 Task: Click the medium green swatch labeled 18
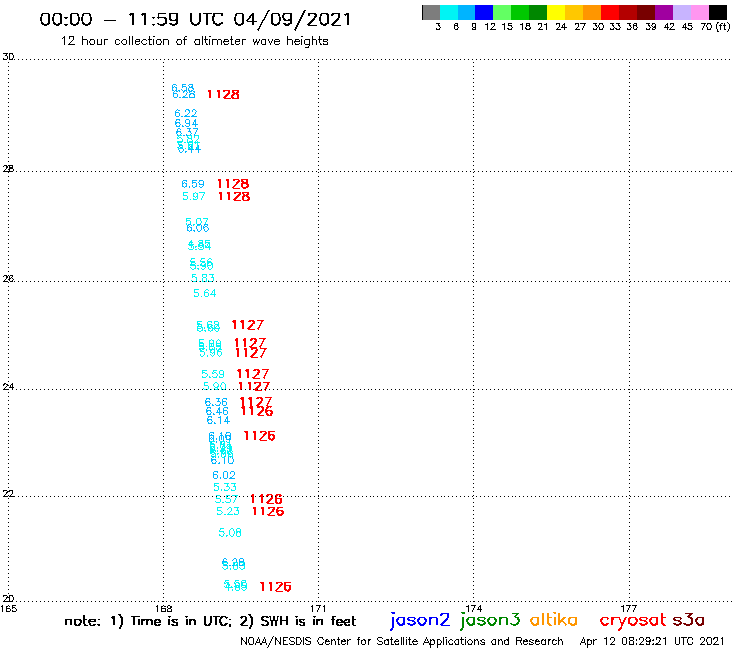[521, 12]
